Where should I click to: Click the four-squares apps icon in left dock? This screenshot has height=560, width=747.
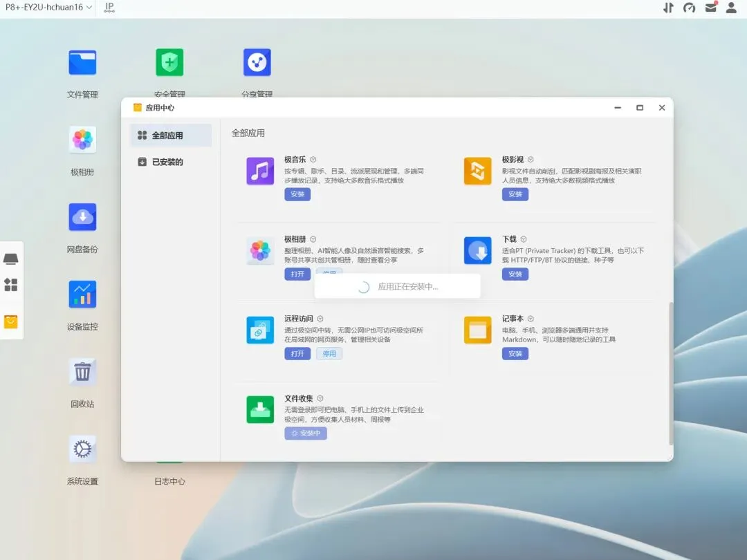click(10, 285)
